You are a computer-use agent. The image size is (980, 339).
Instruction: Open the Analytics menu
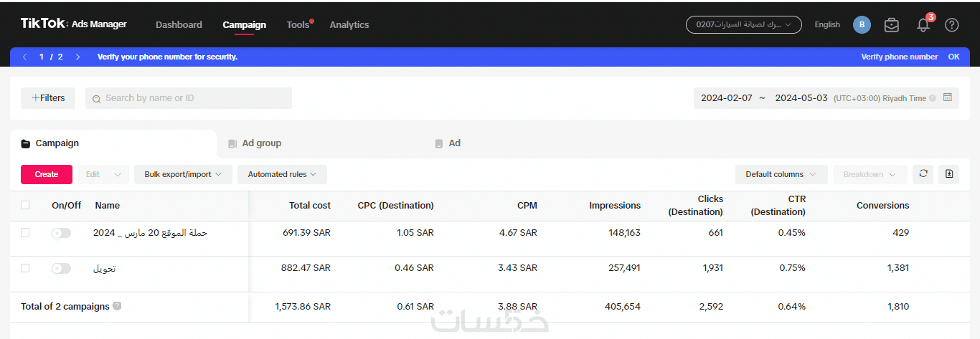tap(349, 25)
